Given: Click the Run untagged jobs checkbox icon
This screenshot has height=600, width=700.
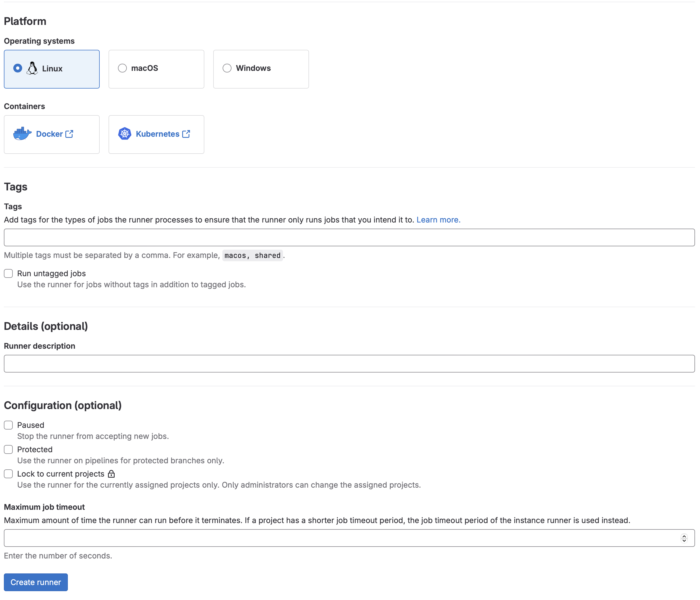Looking at the screenshot, I should pyautogui.click(x=8, y=273).
